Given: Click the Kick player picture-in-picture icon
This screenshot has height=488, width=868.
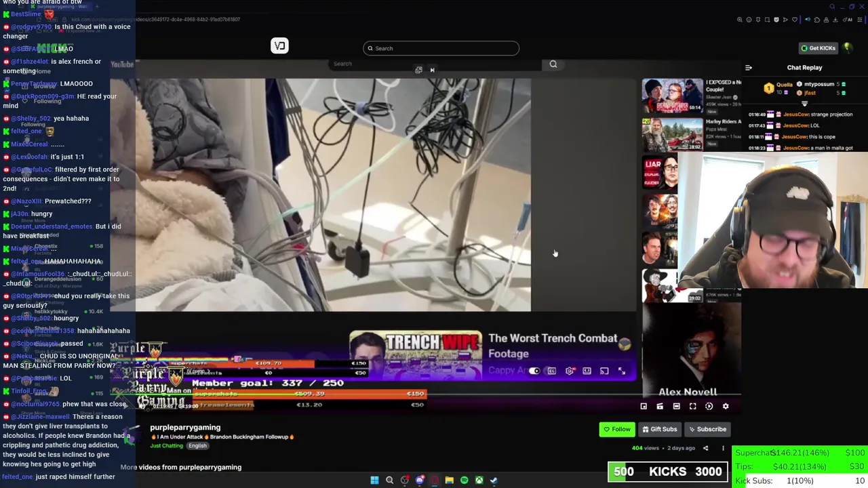Looking at the screenshot, I should (x=660, y=406).
